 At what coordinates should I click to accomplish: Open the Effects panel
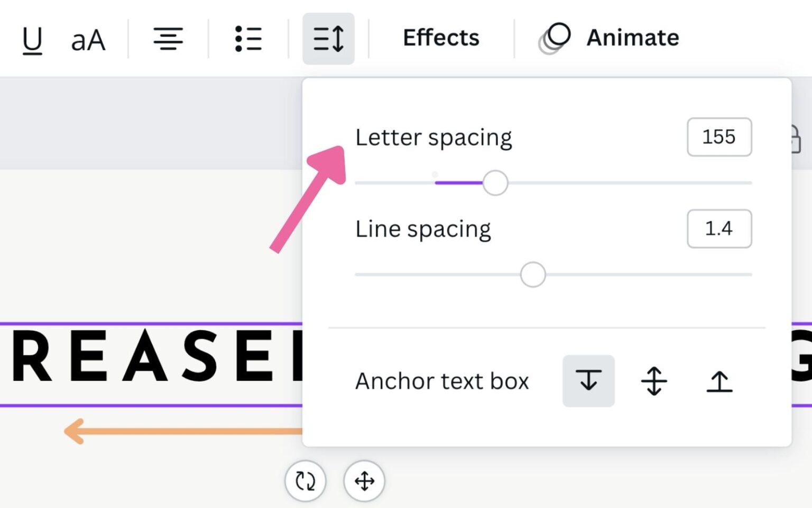click(441, 38)
